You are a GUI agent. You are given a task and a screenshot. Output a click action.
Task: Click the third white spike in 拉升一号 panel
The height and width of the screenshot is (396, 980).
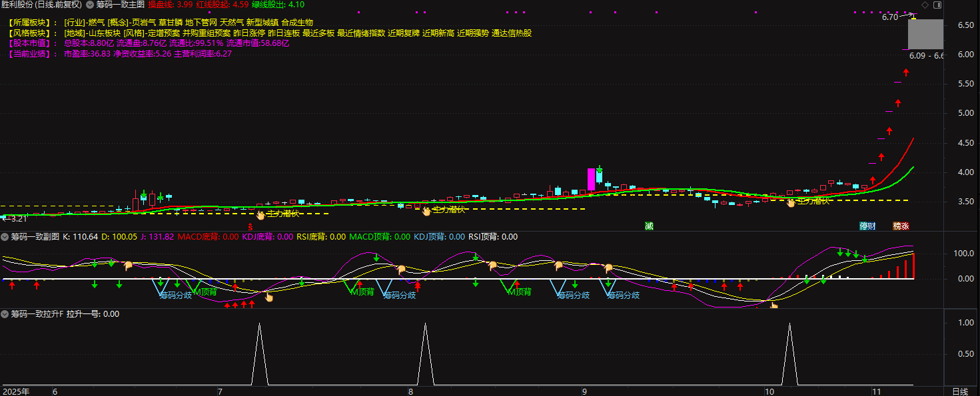[789, 353]
